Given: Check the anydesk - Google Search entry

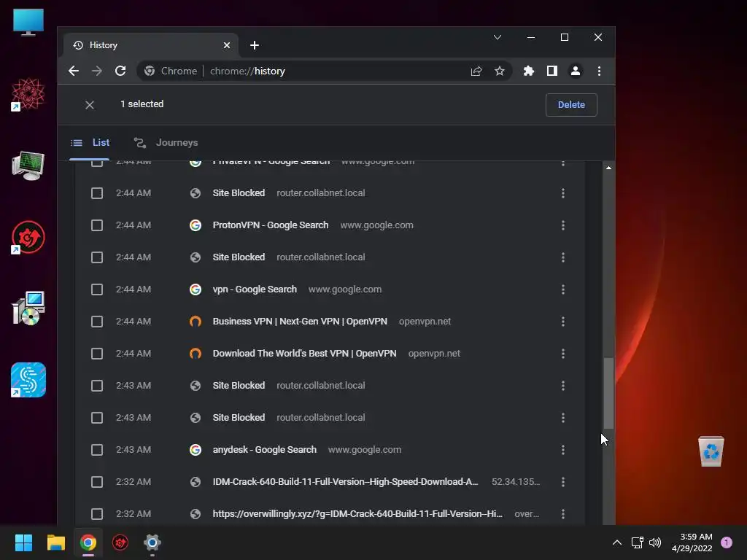Looking at the screenshot, I should [97, 450].
